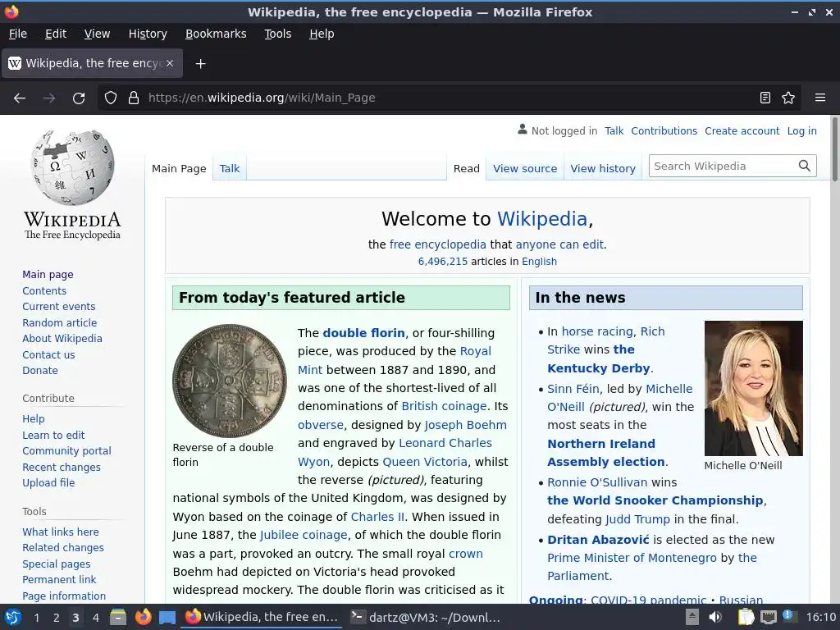Screen dimensions: 840x630
Task: Open Random article in the sidebar
Action: [59, 322]
